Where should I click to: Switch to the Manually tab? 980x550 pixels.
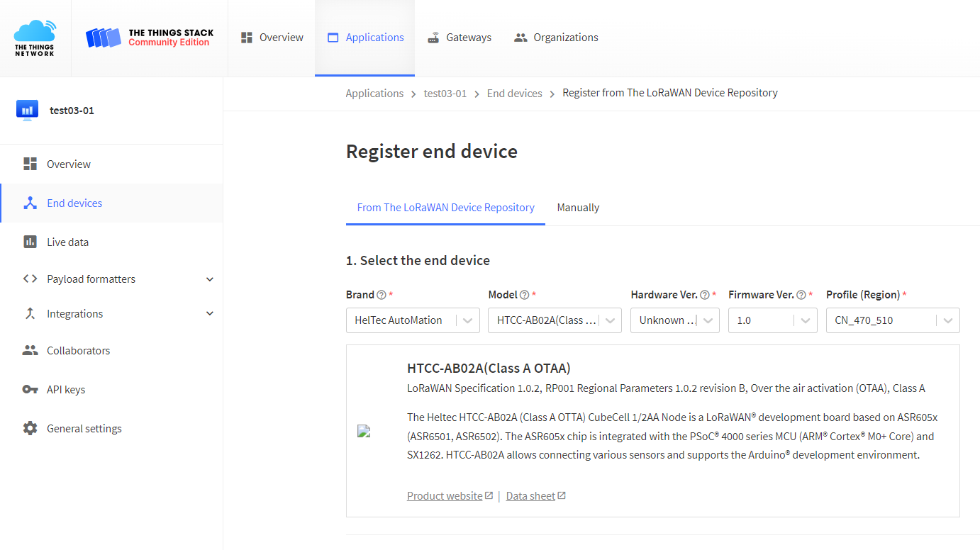point(578,208)
